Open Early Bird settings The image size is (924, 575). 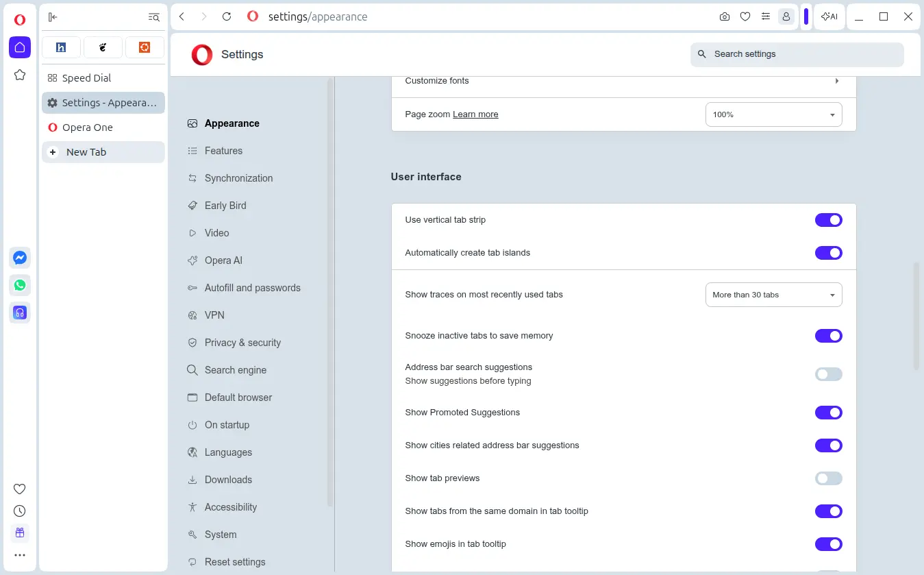tap(216, 206)
